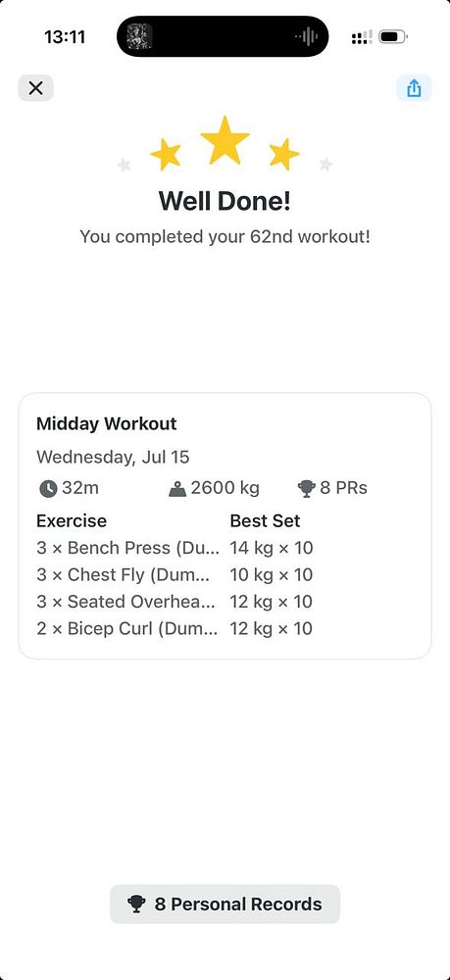Tap the weight volume icon
The width and height of the screenshot is (450, 980).
pos(177,489)
